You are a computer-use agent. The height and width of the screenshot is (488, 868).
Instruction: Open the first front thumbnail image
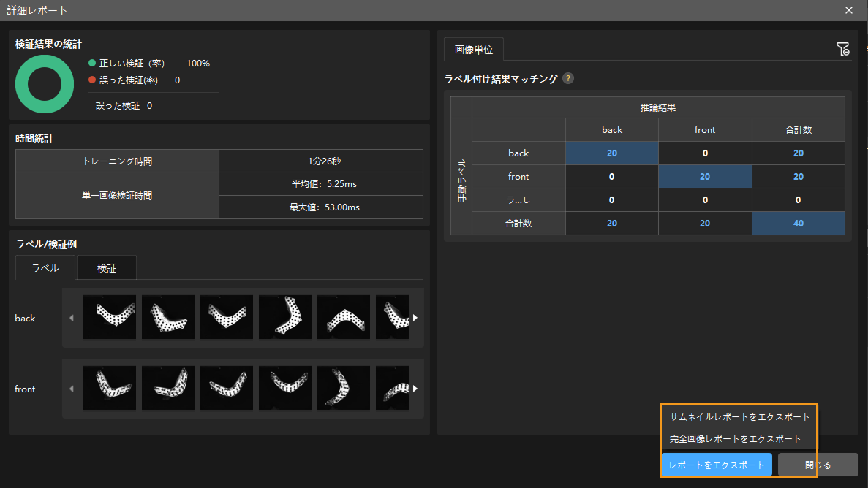(x=110, y=388)
